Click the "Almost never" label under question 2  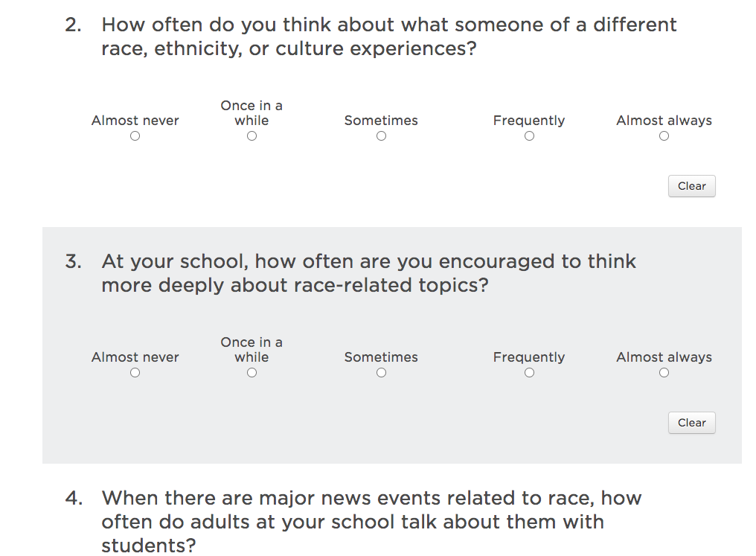(x=135, y=120)
